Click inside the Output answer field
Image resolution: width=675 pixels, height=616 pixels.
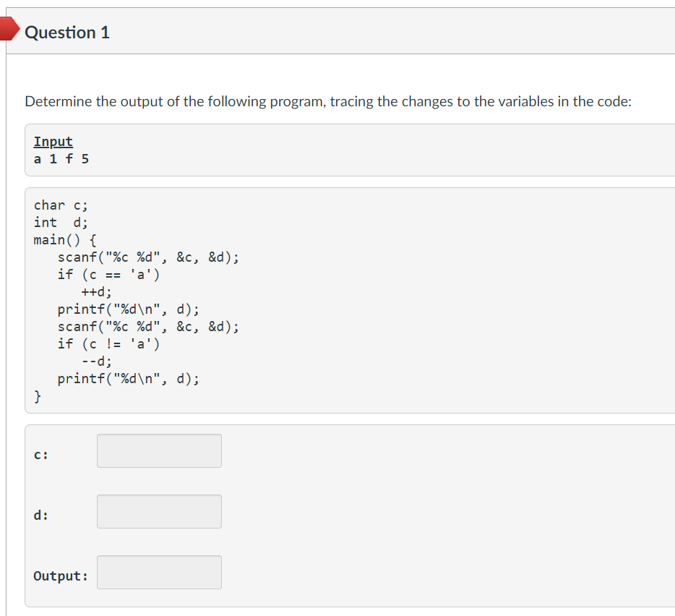158,572
